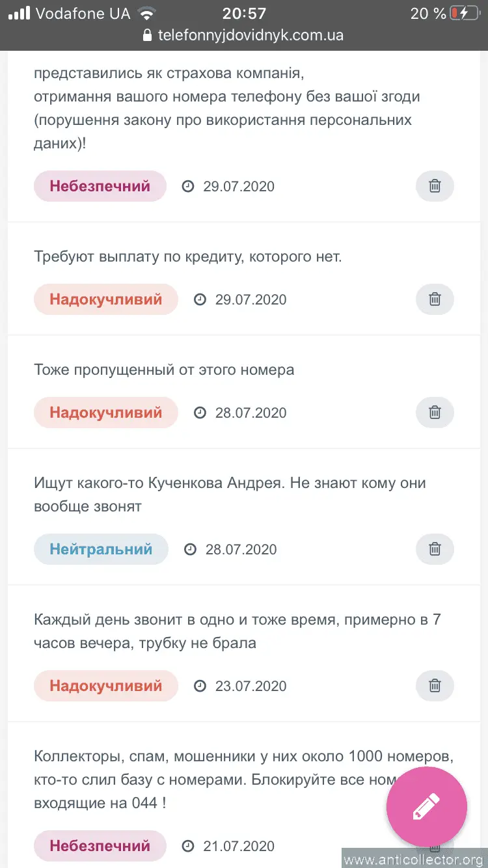
Task: Tap Надокучливий tag under credit comment
Action: (105, 299)
